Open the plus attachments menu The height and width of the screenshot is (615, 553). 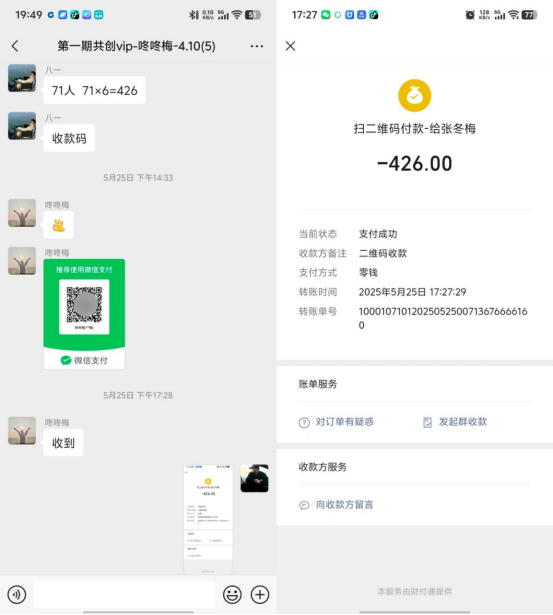point(260,595)
